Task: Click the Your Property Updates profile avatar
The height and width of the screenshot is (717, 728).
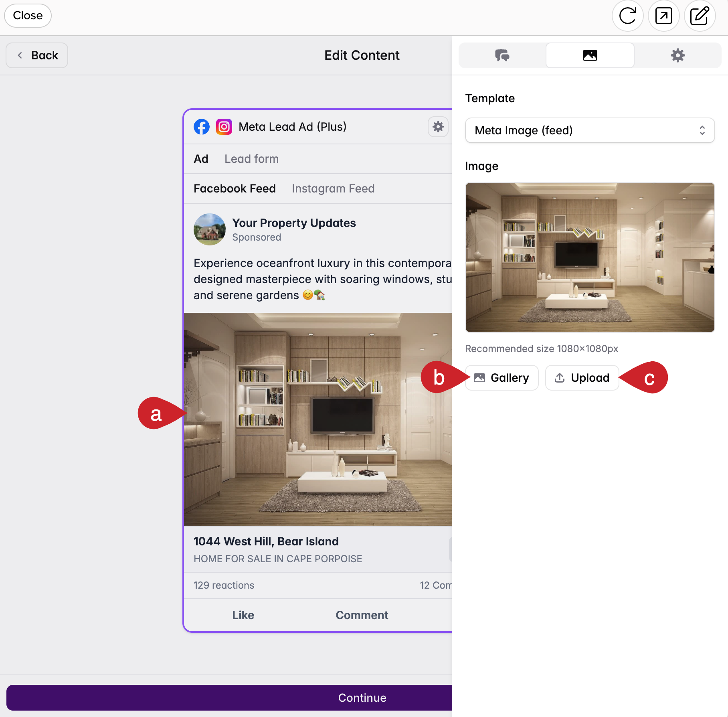Action: click(209, 229)
